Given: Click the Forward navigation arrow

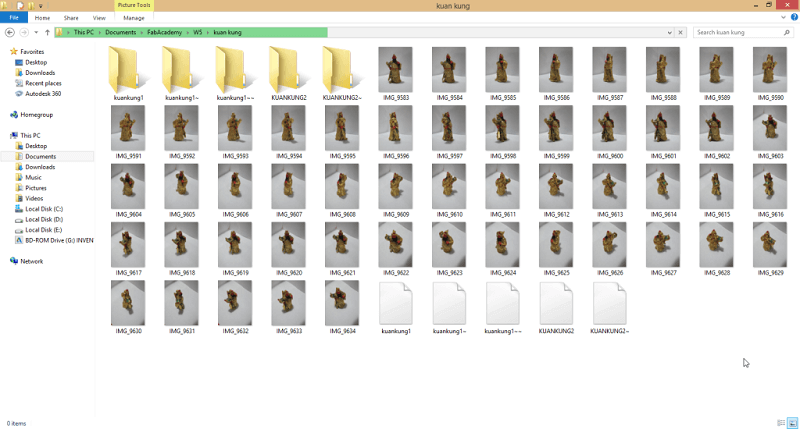Looking at the screenshot, I should [24, 32].
